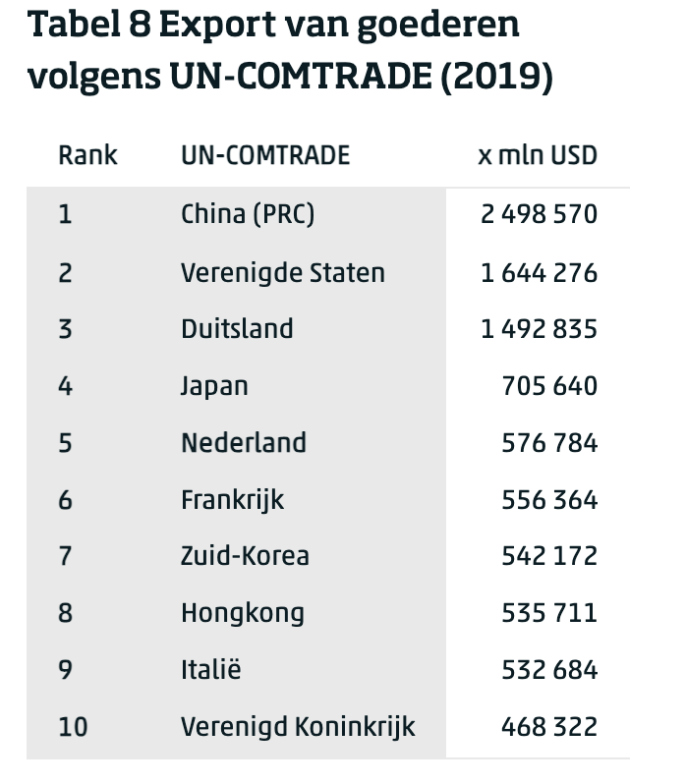The height and width of the screenshot is (784, 686).
Task: Click the Japan country cell
Action: click(214, 385)
